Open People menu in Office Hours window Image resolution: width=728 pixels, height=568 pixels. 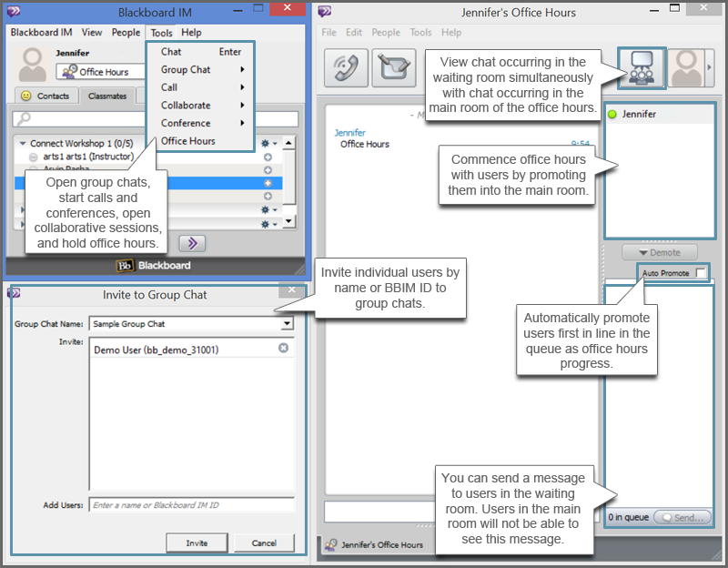(x=385, y=33)
